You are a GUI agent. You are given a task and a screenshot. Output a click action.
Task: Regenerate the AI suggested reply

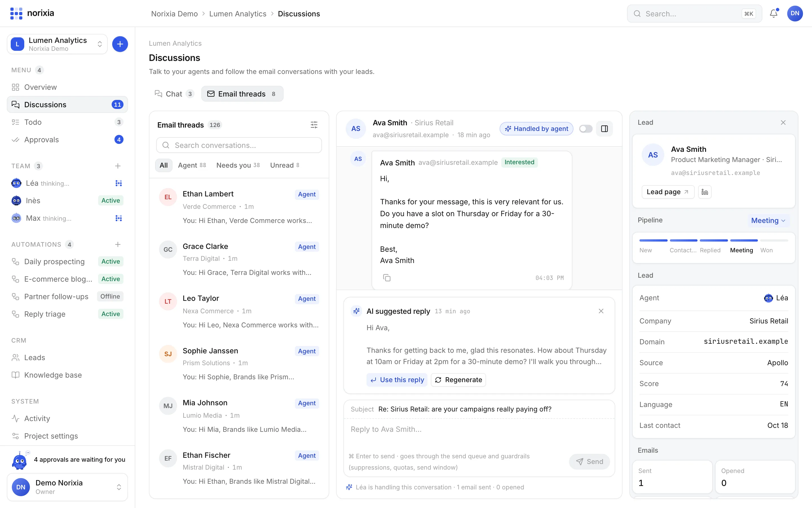(458, 380)
